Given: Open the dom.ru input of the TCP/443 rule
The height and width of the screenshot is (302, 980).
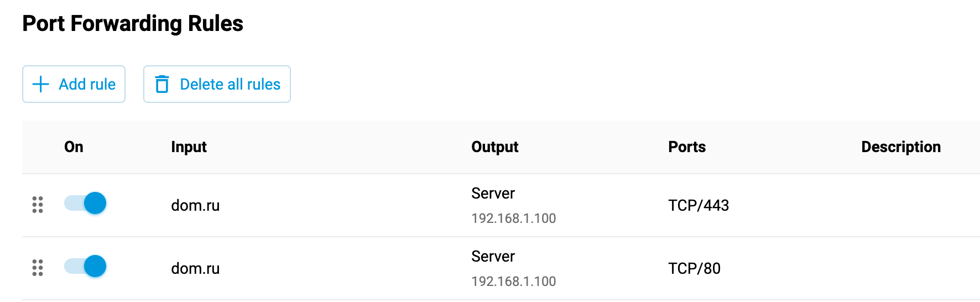Looking at the screenshot, I should point(195,205).
